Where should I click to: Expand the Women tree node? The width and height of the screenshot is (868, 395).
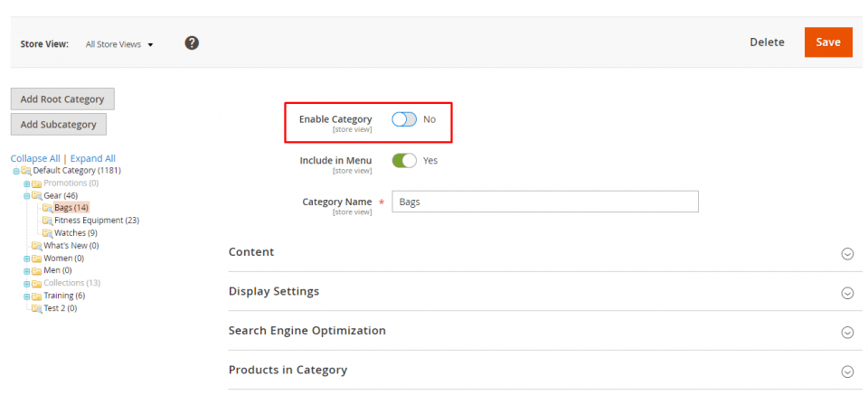tap(26, 259)
